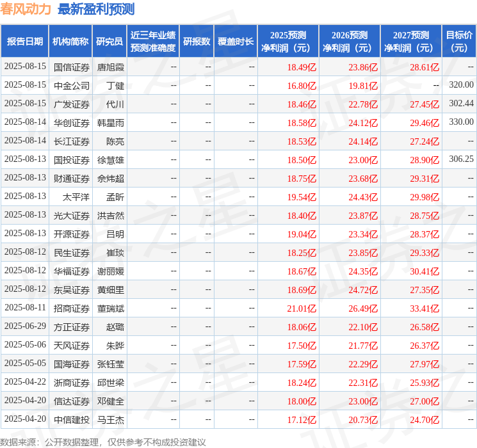Click the 机构简称 column header
Image resolution: width=477 pixels, height=448 pixels.
coord(70,42)
